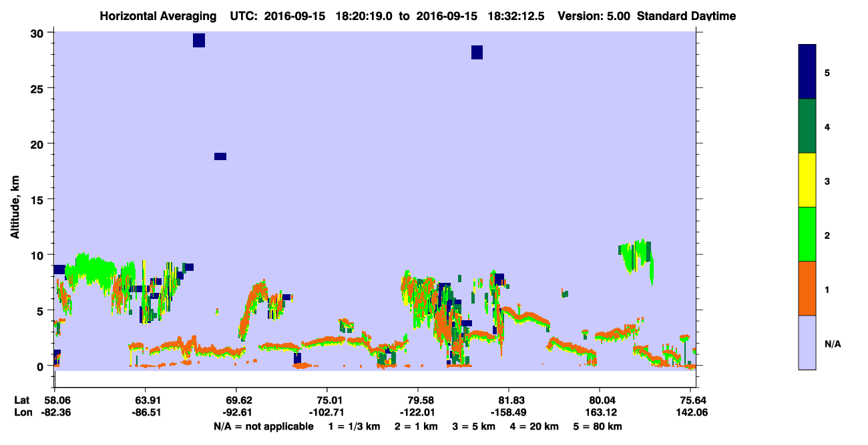The width and height of the screenshot is (868, 445).
Task: Click longitude value '-82.36'
Action: pos(55,412)
